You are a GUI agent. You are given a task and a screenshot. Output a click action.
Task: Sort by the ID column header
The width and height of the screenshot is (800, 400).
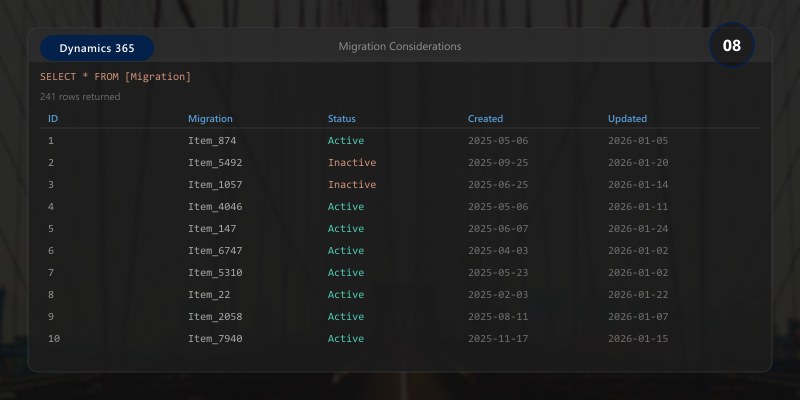tap(53, 118)
